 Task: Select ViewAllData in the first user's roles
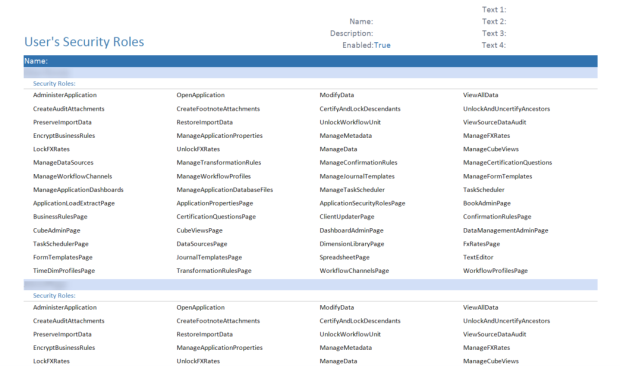pyautogui.click(x=480, y=95)
